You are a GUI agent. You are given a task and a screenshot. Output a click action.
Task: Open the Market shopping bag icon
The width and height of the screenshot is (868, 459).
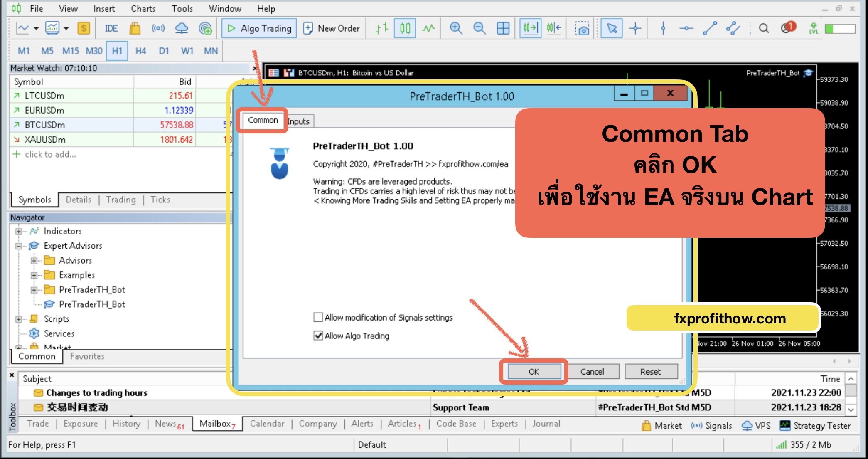tap(135, 28)
